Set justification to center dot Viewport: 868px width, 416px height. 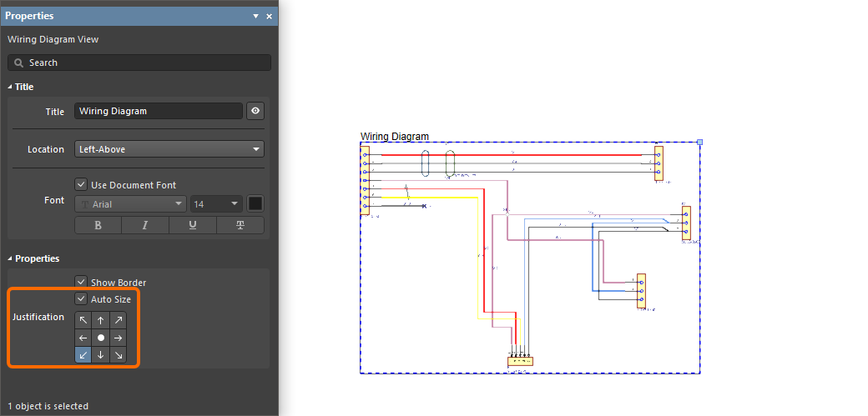[x=101, y=338]
